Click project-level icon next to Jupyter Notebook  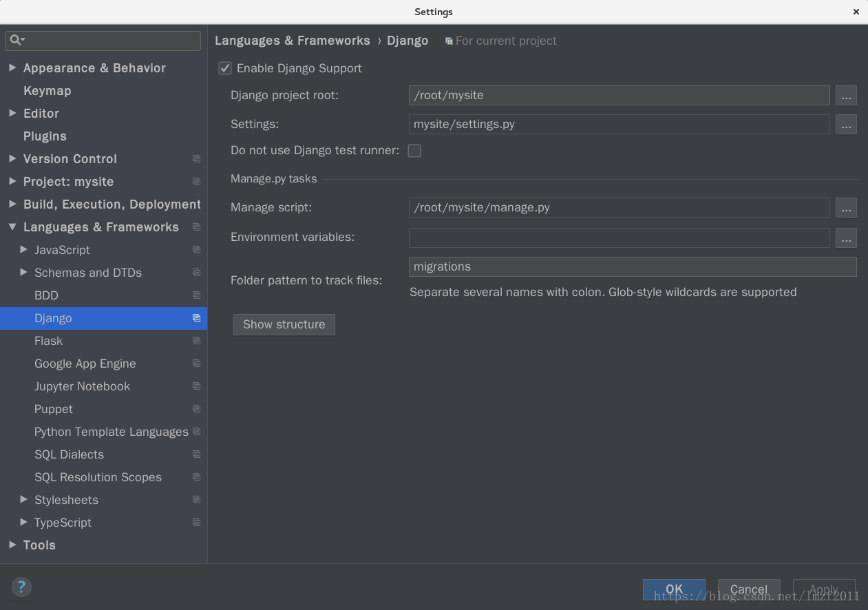coord(197,386)
